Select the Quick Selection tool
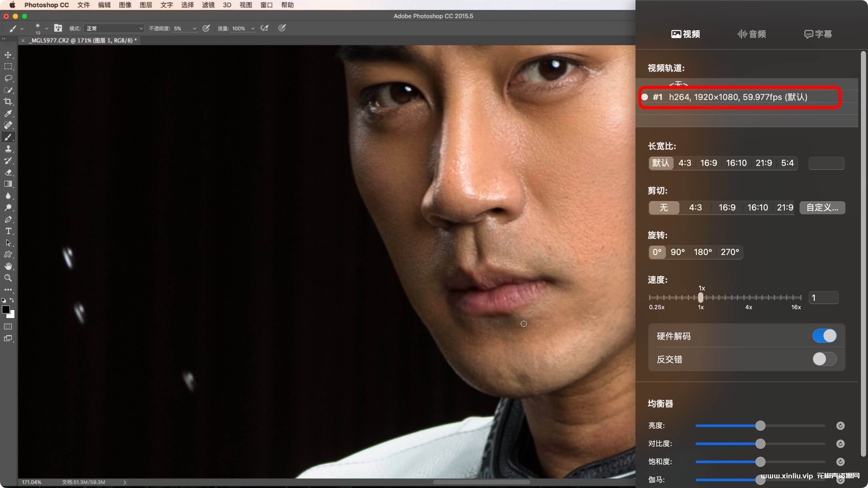This screenshot has width=868, height=488. [8, 90]
